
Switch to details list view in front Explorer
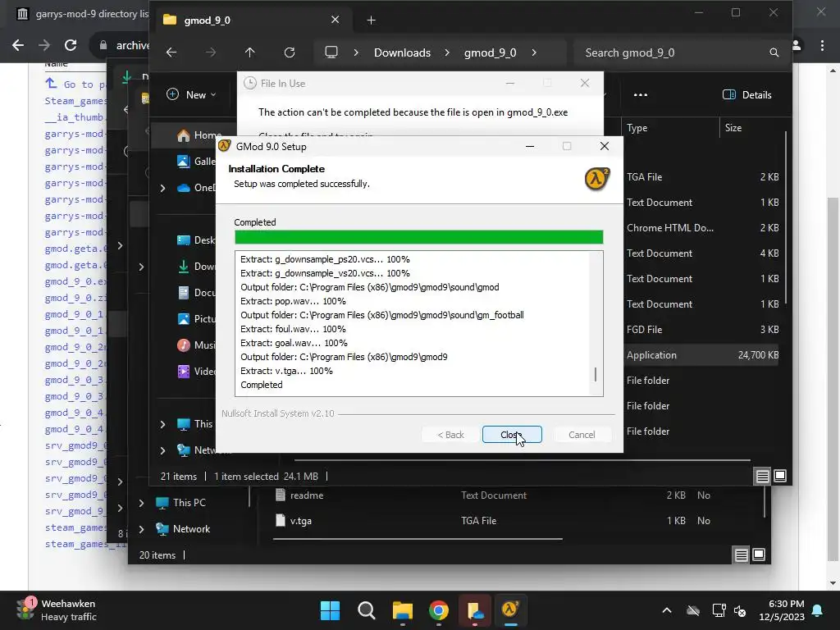(x=762, y=476)
